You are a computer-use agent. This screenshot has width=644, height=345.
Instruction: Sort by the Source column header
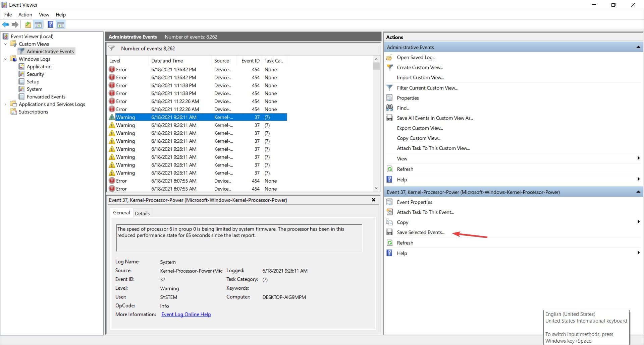tap(224, 61)
